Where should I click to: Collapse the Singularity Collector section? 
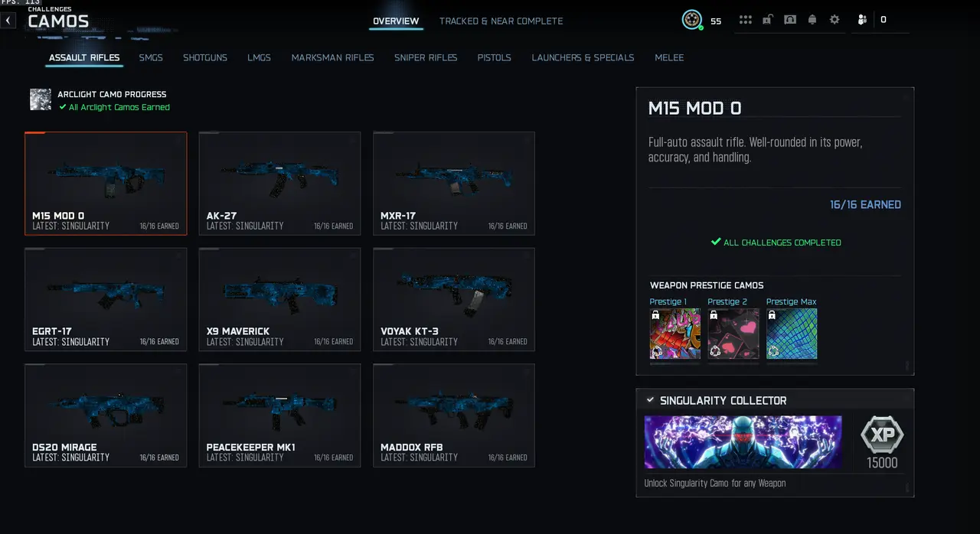pyautogui.click(x=650, y=400)
